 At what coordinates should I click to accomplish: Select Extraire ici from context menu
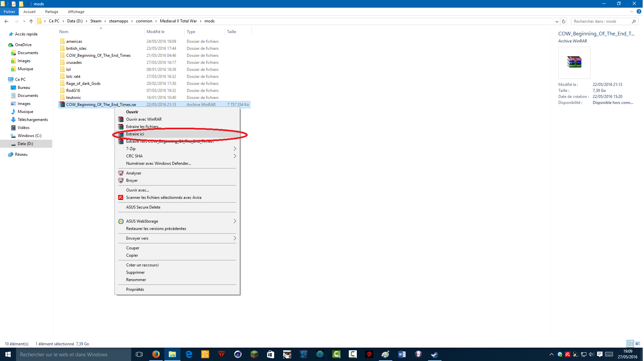(135, 134)
